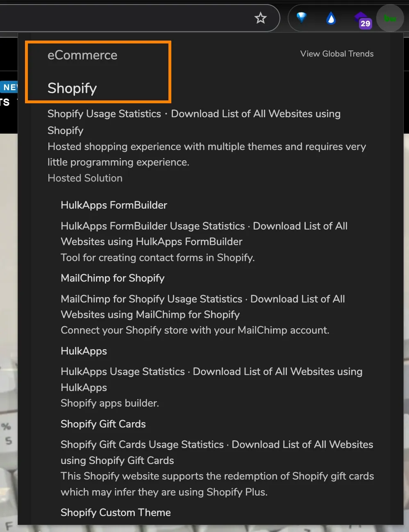Open the Shopify Gift Cards entry
The width and height of the screenshot is (409, 532).
click(x=103, y=424)
